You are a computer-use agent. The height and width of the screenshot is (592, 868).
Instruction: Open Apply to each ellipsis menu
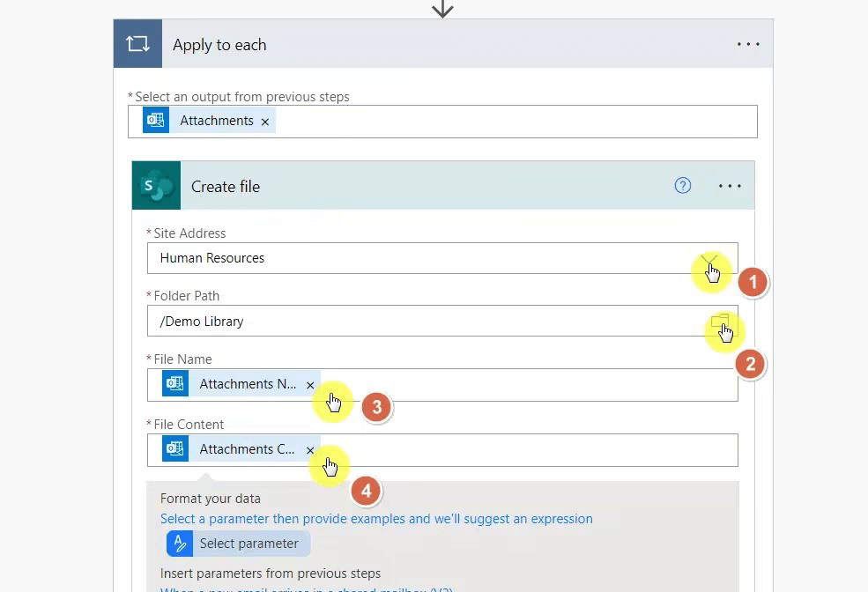pos(748,44)
